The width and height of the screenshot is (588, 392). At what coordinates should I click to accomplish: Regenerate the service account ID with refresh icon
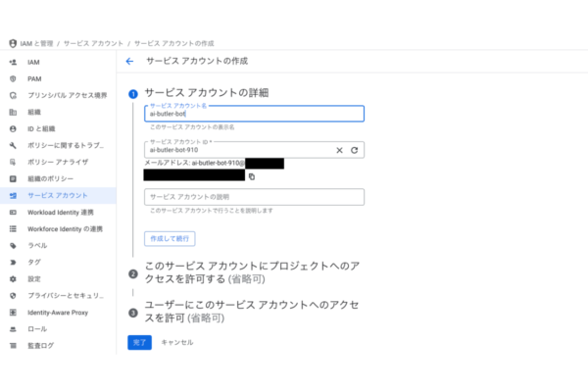click(354, 150)
